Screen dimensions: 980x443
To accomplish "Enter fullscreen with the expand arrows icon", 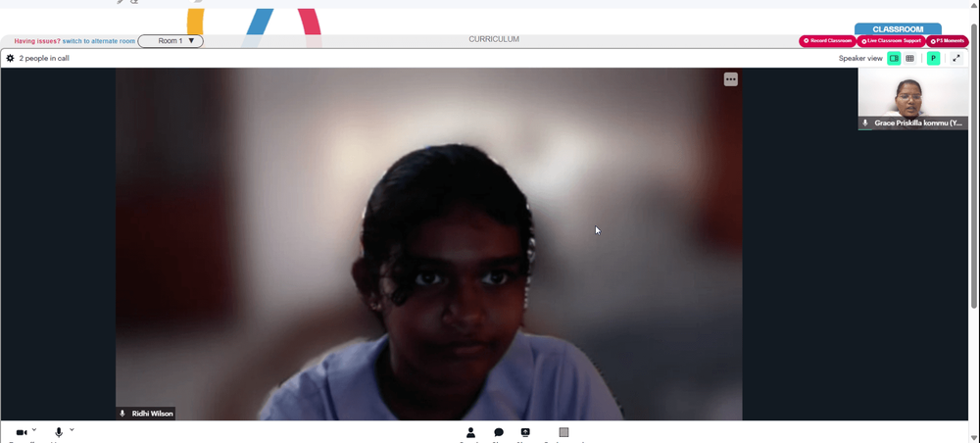I will [x=956, y=58].
